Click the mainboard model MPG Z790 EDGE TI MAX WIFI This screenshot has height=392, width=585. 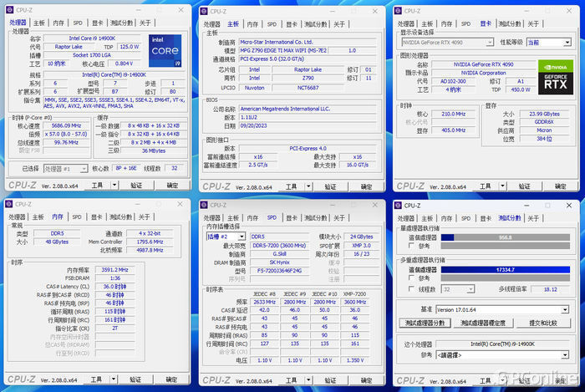click(x=282, y=50)
